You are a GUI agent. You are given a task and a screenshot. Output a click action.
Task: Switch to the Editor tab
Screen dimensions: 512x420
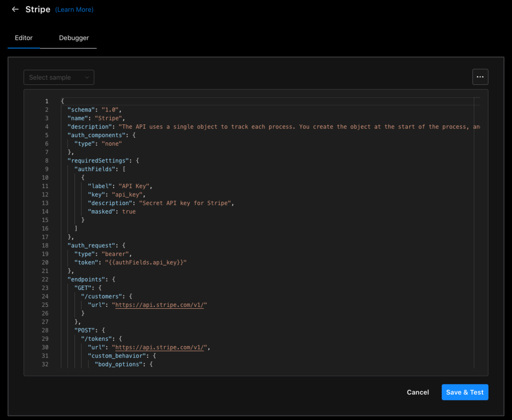24,38
